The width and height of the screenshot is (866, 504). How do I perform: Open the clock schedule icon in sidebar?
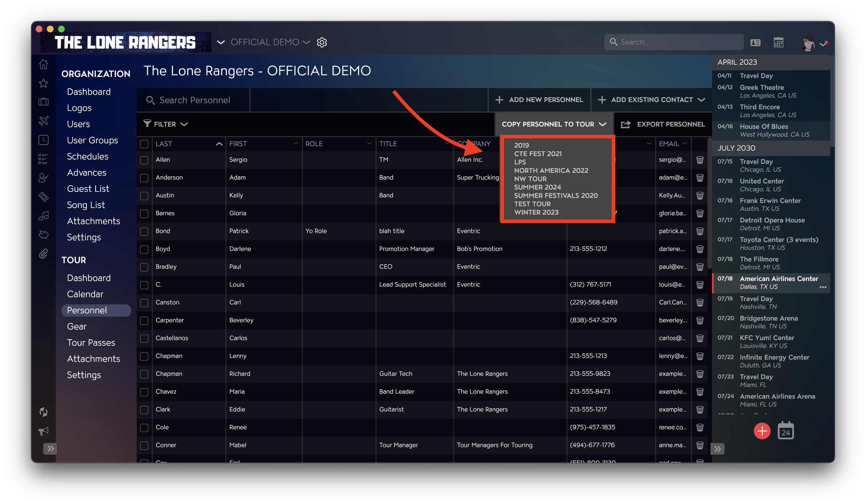click(x=43, y=140)
